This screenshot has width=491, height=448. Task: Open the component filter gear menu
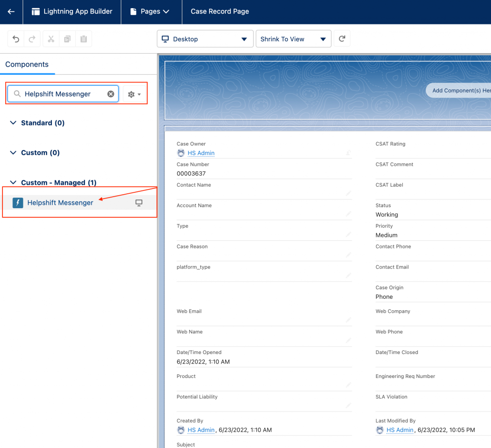pyautogui.click(x=134, y=94)
